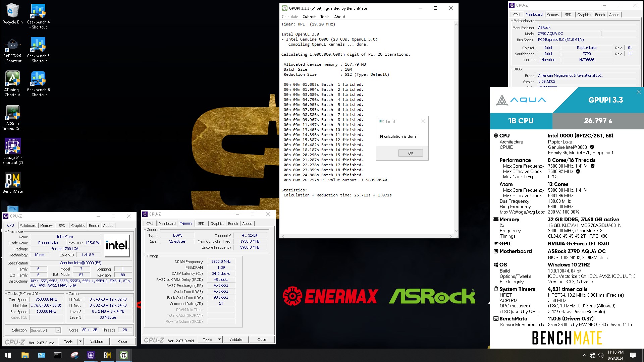Switch to Memory tab in top-right CPU-Z
Image resolution: width=644 pixels, height=362 pixels.
click(x=553, y=15)
